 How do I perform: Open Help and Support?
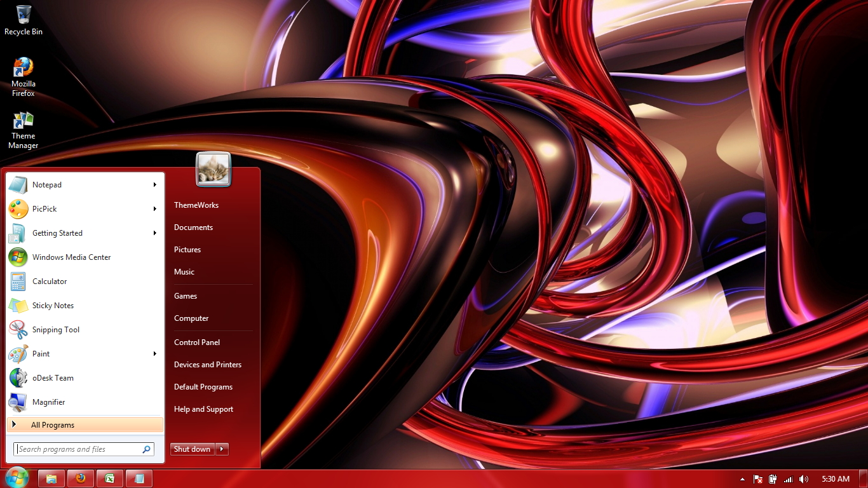pyautogui.click(x=204, y=409)
